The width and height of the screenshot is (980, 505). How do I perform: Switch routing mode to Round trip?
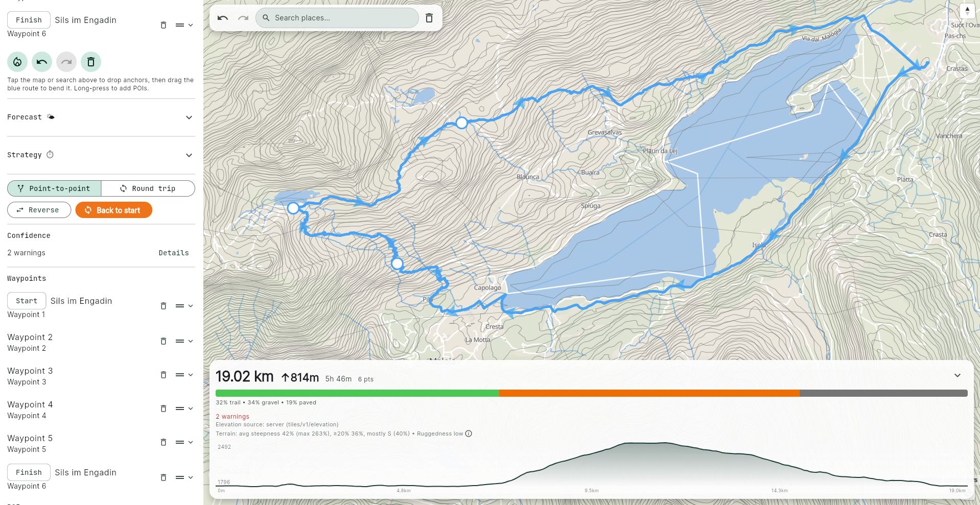point(148,188)
